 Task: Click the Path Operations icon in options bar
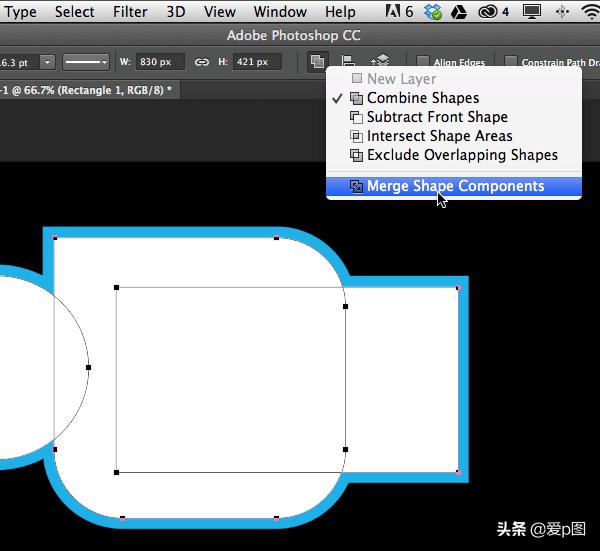(317, 62)
